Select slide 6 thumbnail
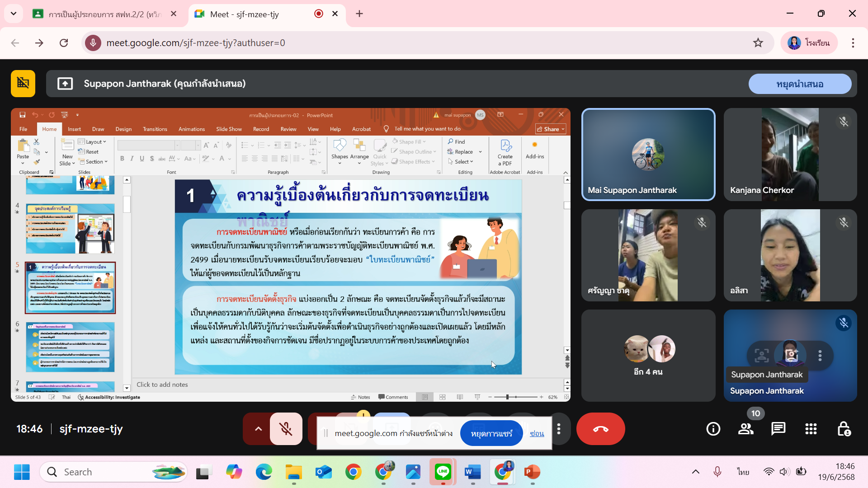The image size is (868, 488). pos(71,347)
